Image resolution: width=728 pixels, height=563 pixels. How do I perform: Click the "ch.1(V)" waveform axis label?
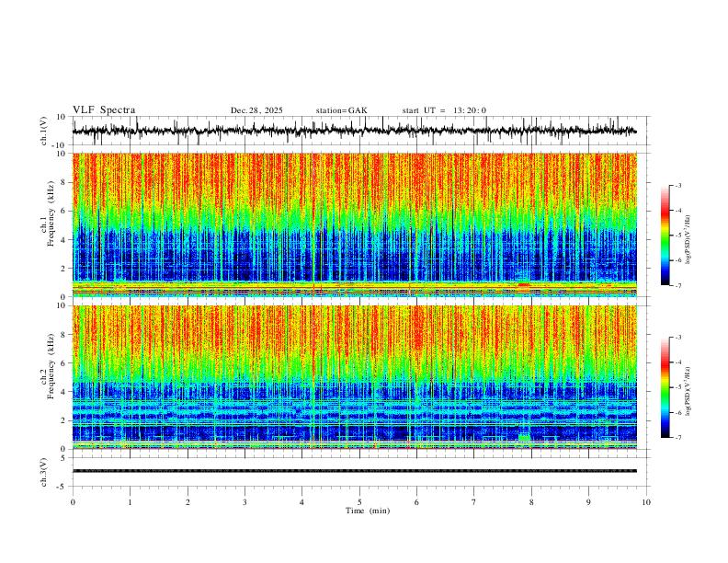click(44, 131)
